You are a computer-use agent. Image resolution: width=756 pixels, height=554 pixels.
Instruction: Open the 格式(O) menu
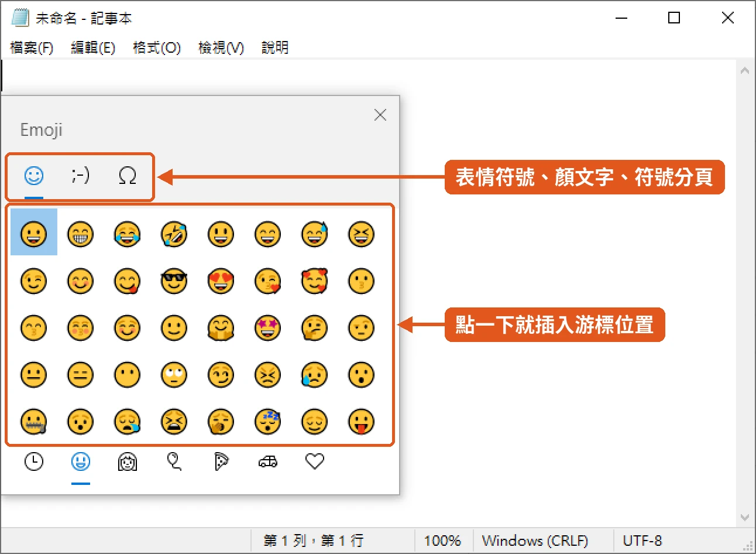157,47
